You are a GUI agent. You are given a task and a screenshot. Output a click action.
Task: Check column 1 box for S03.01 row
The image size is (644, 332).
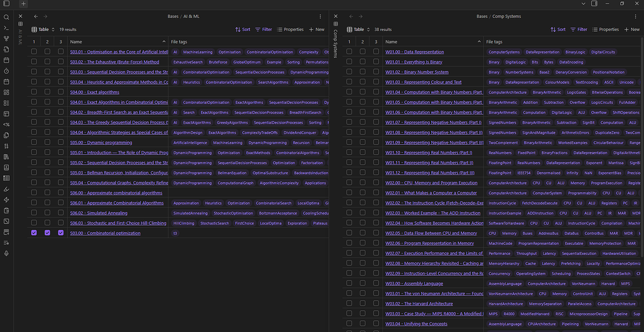click(34, 52)
